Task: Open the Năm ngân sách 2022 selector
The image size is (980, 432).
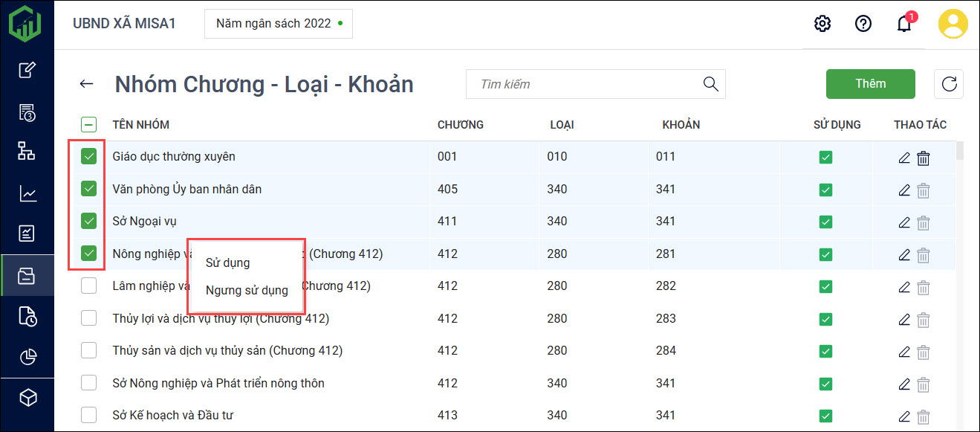Action: (279, 24)
